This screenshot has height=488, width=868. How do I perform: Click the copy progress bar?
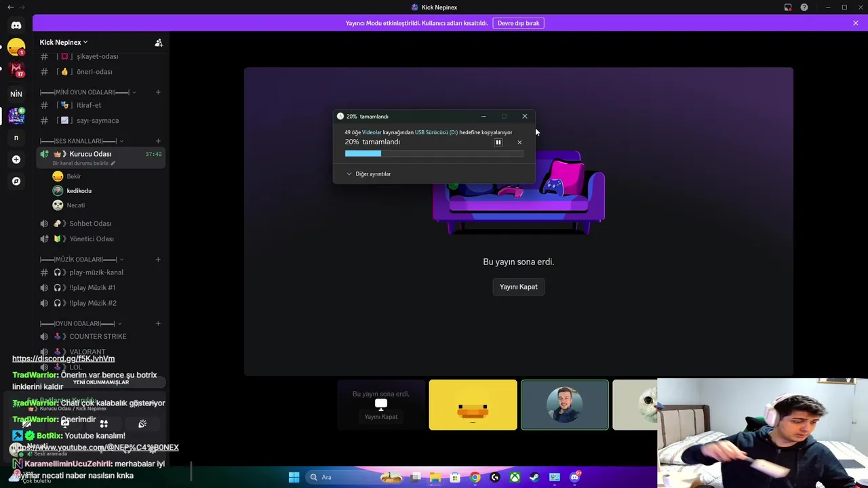pos(434,154)
